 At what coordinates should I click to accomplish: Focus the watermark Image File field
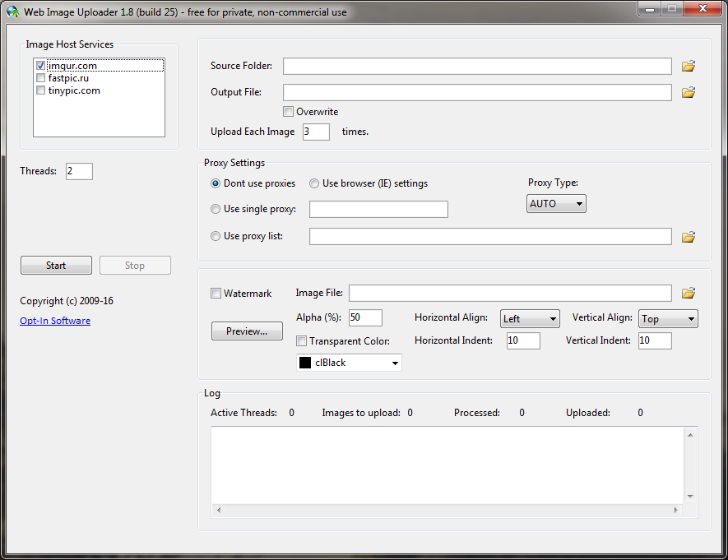pos(510,294)
